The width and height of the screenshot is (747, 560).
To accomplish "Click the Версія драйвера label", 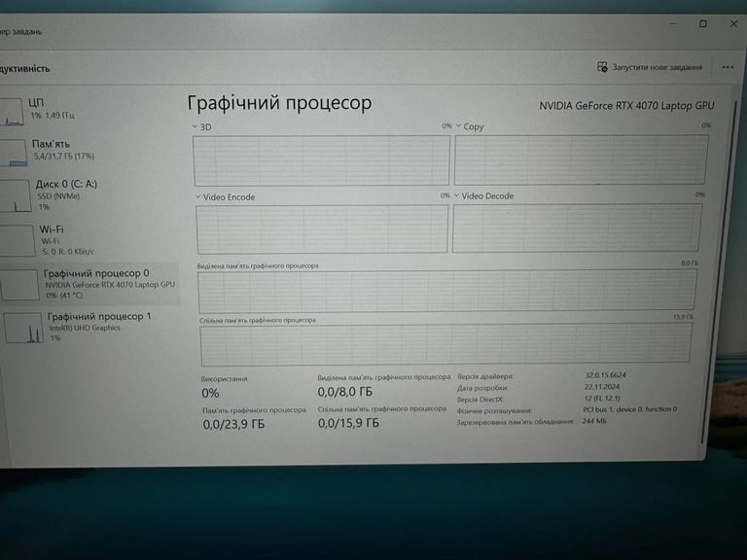I will click(x=485, y=376).
